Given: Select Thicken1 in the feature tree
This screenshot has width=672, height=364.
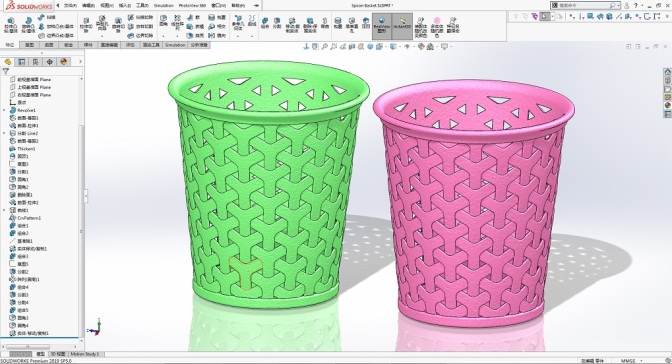Looking at the screenshot, I should 26,149.
